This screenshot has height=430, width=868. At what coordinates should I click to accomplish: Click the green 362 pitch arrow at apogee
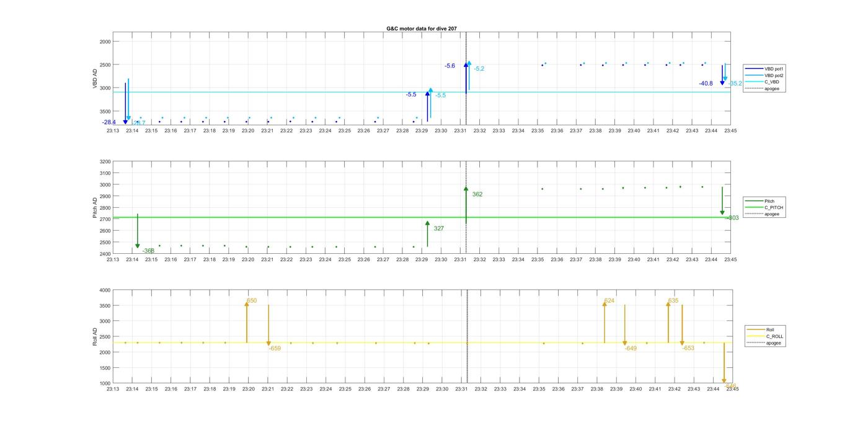click(x=466, y=205)
